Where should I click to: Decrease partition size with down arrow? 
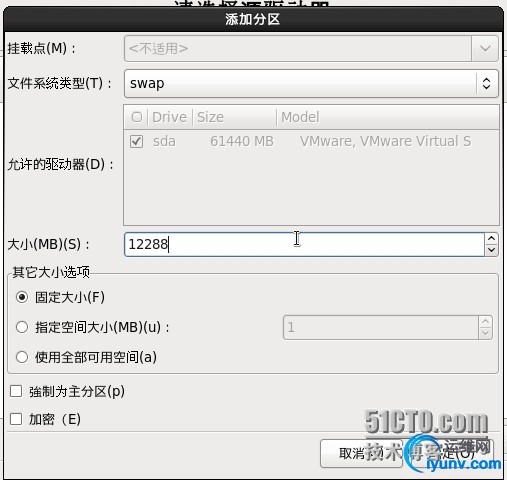point(491,251)
